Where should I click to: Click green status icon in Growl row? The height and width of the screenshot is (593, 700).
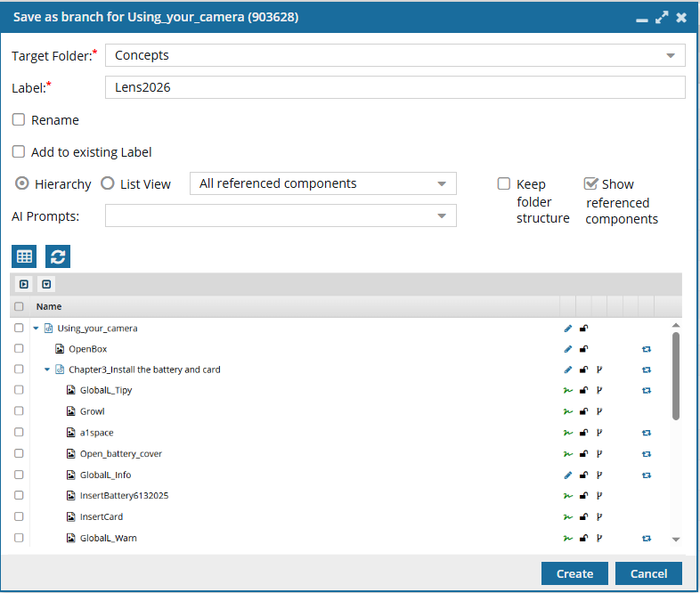click(568, 411)
